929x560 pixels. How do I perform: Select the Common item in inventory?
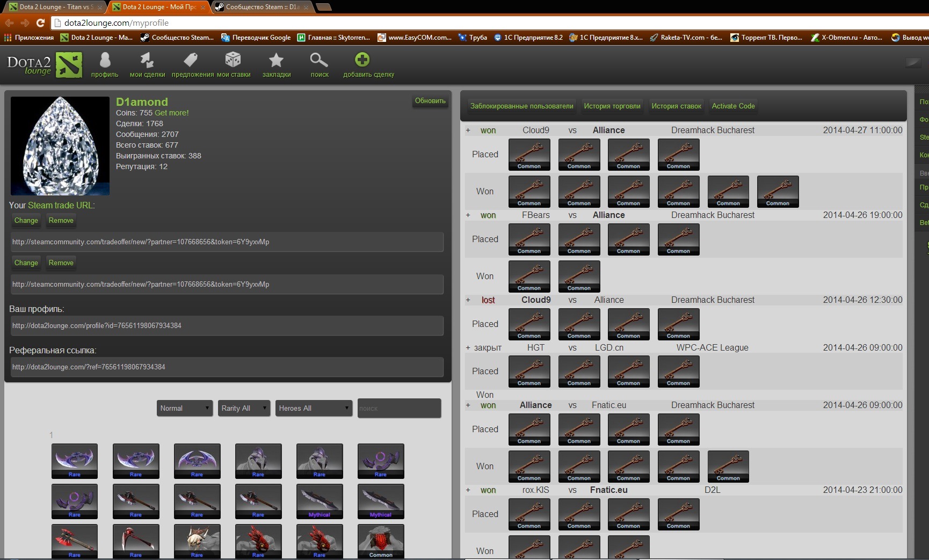381,541
